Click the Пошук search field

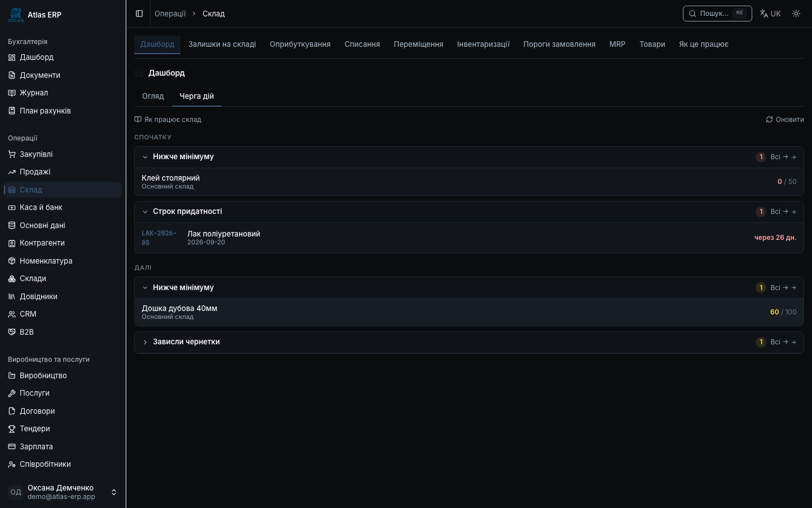point(717,14)
